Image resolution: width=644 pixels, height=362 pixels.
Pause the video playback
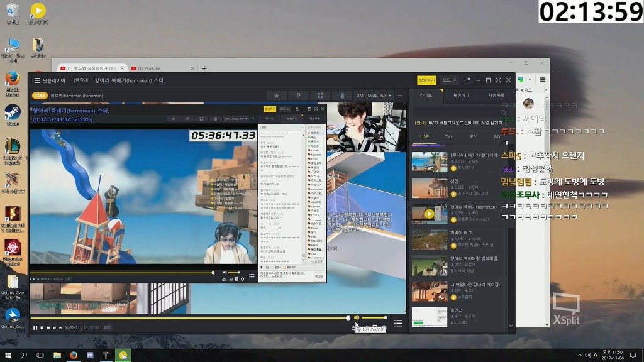[35, 327]
